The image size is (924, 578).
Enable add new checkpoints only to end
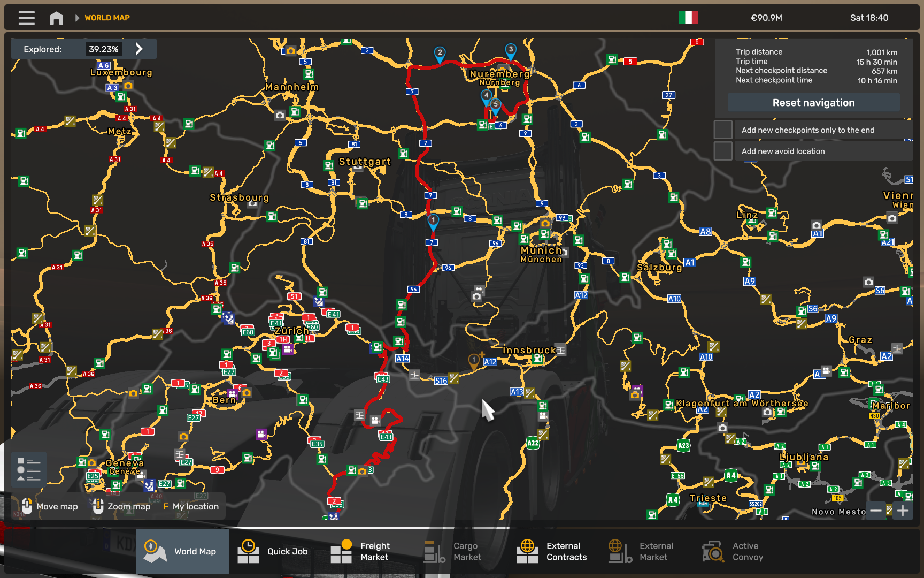click(x=723, y=130)
